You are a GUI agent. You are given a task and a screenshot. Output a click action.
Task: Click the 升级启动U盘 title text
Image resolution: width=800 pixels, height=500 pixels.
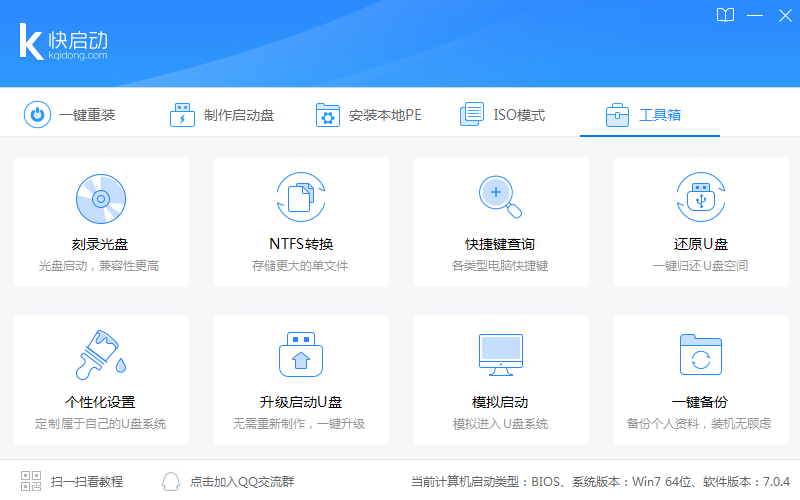point(301,403)
